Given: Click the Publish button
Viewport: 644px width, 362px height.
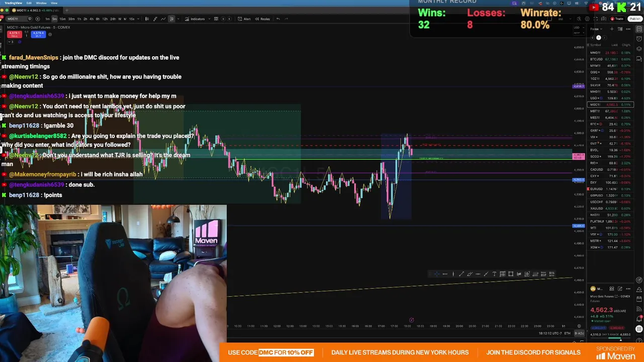Looking at the screenshot, I should [635, 19].
